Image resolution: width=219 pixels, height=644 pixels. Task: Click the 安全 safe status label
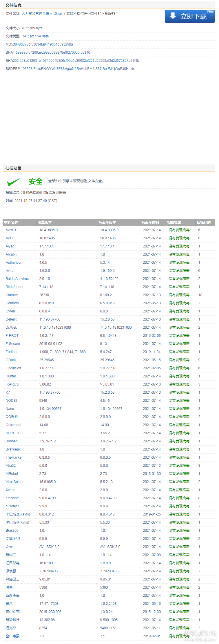(x=36, y=181)
